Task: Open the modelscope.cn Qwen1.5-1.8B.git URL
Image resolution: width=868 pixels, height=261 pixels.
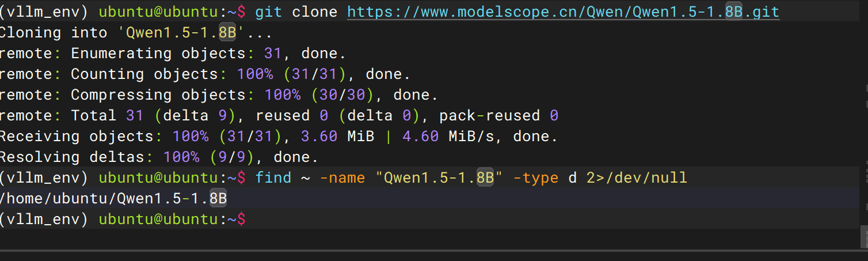Action: [x=563, y=12]
